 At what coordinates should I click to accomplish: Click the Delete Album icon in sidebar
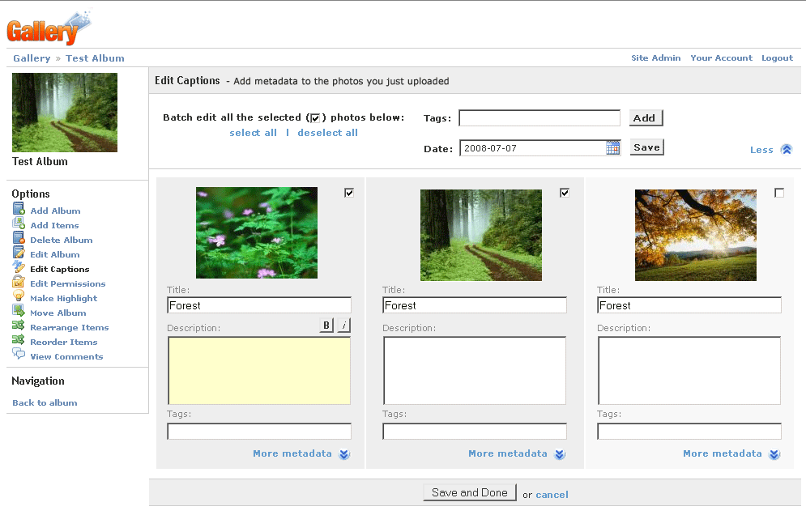coord(19,239)
